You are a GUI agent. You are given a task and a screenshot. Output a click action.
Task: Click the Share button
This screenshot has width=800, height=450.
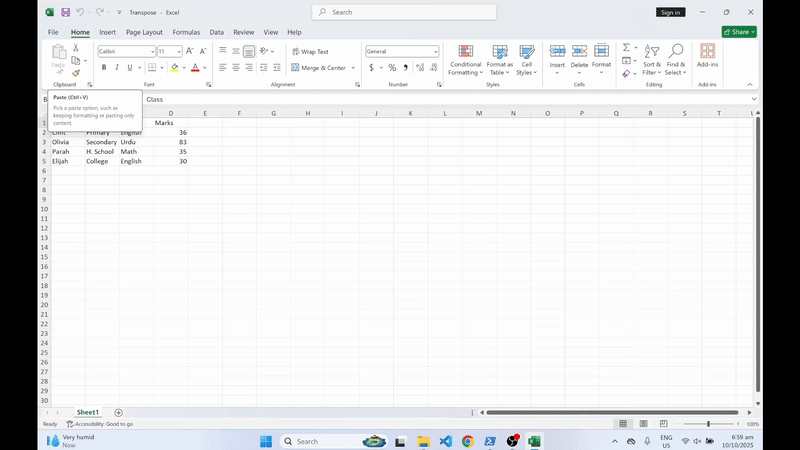739,32
